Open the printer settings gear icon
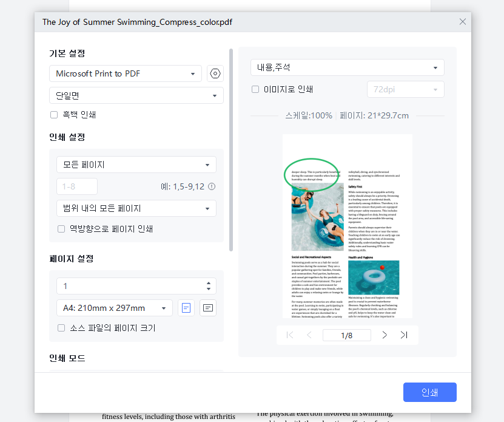504x422 pixels. (x=215, y=73)
